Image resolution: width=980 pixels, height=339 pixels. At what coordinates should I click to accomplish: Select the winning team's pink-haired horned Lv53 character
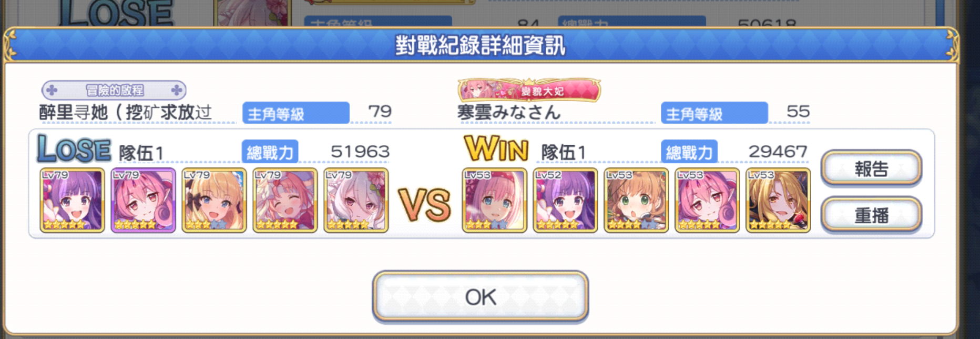pos(707,200)
